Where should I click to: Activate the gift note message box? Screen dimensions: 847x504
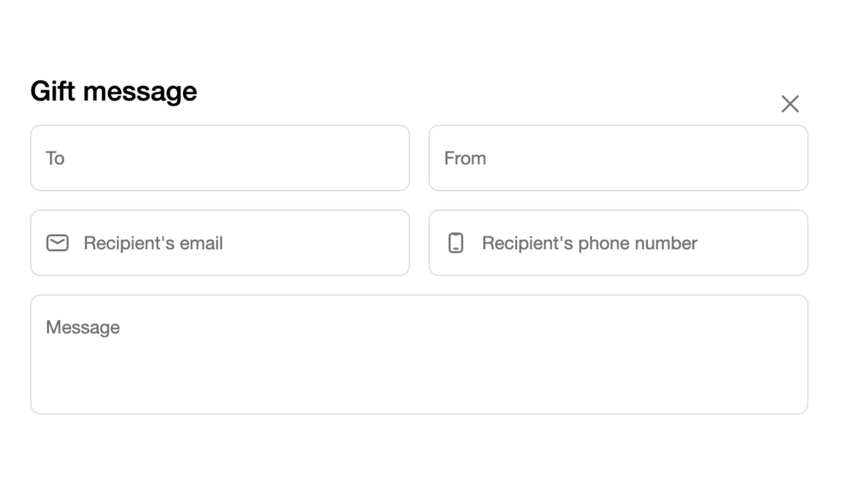419,363
